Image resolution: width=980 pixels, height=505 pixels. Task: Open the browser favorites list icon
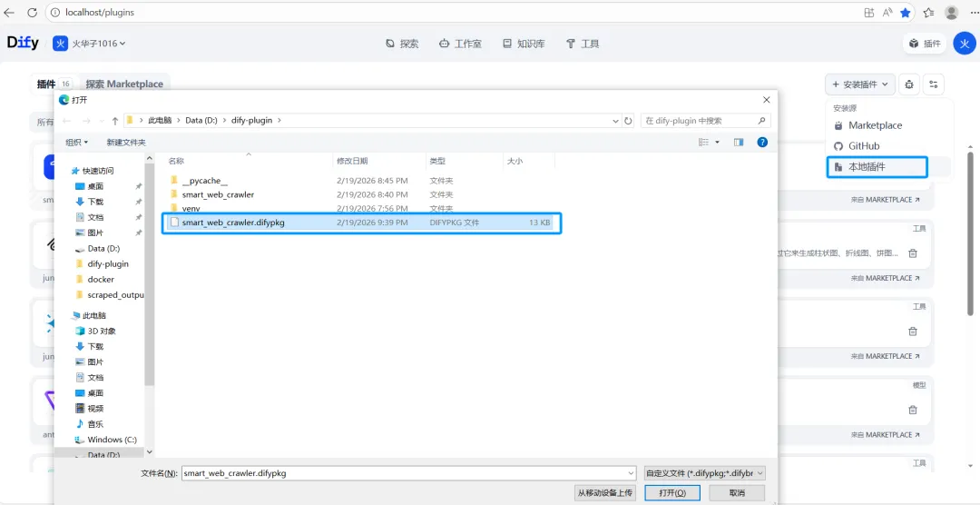pyautogui.click(x=929, y=12)
